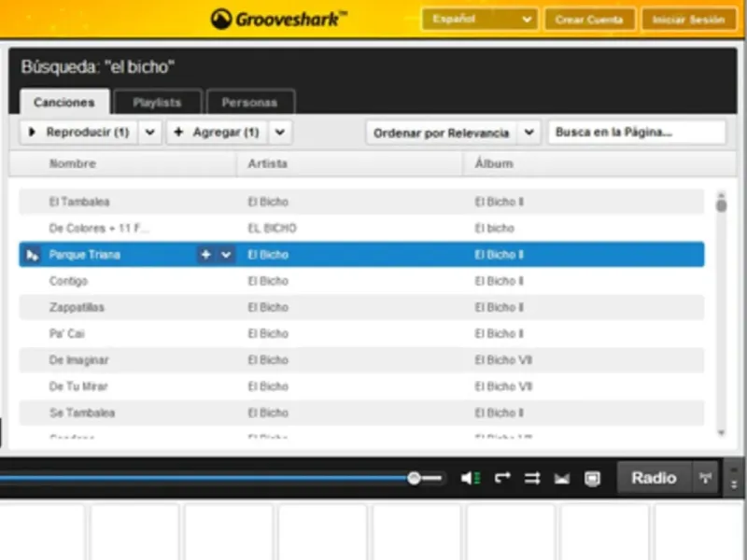Screen dimensions: 747x560
Task: Click the video mode screen icon
Action: (x=592, y=479)
